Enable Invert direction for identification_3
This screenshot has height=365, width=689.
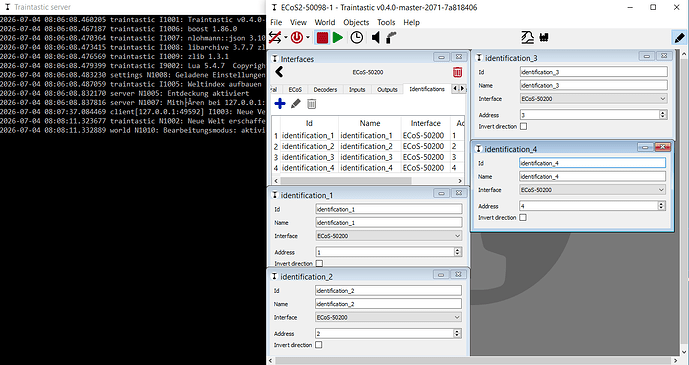[523, 126]
